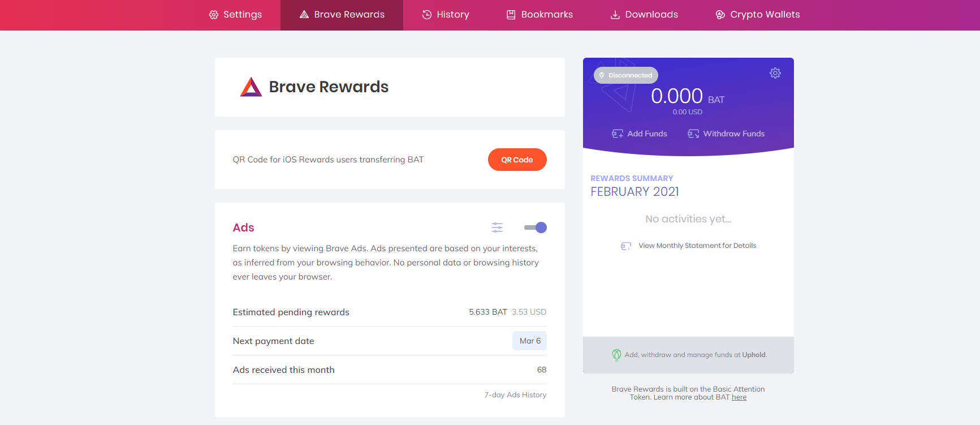The image size is (980, 425).
Task: Click the wallet settings gear icon
Action: tap(775, 73)
